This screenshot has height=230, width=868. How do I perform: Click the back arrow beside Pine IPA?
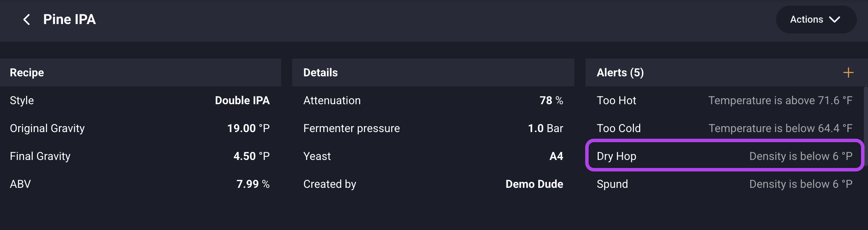[x=26, y=20]
